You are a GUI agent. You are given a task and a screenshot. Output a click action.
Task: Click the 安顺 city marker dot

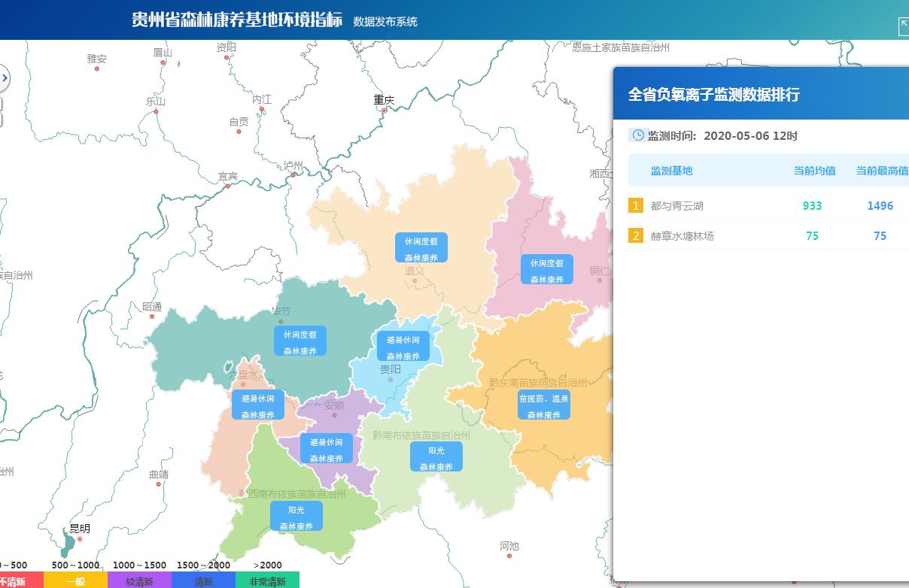335,415
